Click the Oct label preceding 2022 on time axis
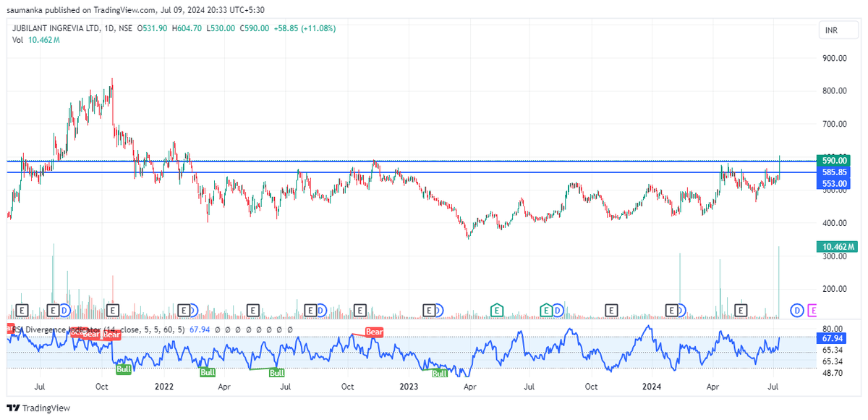The image size is (868, 420). click(x=102, y=387)
